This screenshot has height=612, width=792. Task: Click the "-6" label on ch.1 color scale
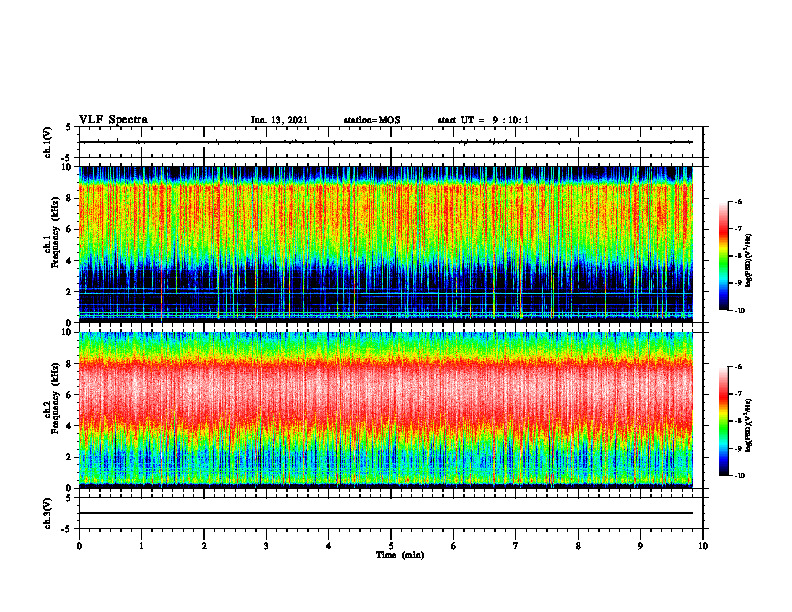tap(738, 201)
